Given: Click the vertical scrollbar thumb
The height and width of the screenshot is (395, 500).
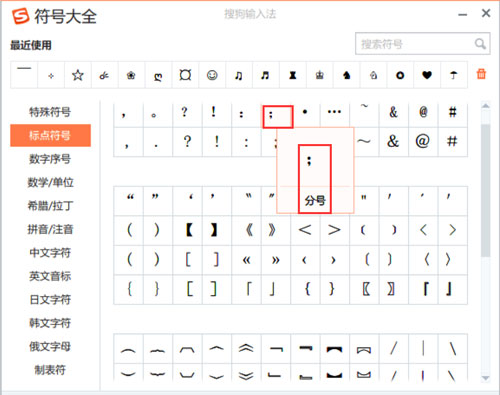Looking at the screenshot, I should coord(486,190).
